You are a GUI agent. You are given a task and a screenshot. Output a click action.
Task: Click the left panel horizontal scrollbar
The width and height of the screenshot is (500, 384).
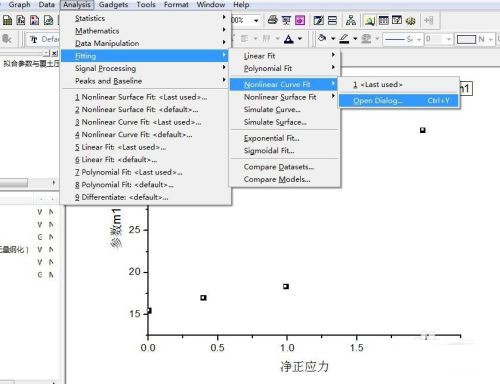pos(28,182)
